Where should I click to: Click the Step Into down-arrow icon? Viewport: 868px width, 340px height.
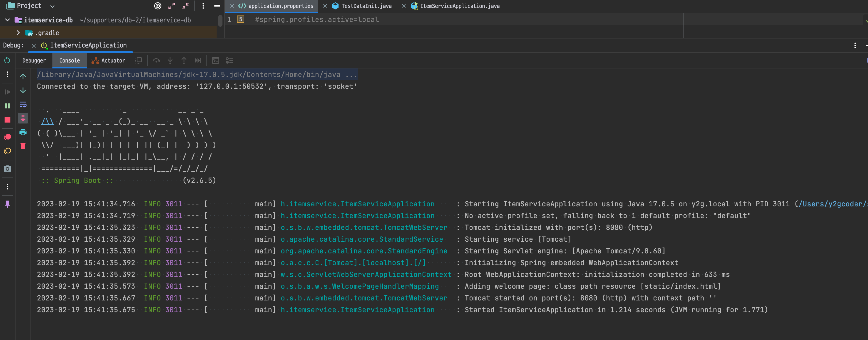[x=170, y=61]
